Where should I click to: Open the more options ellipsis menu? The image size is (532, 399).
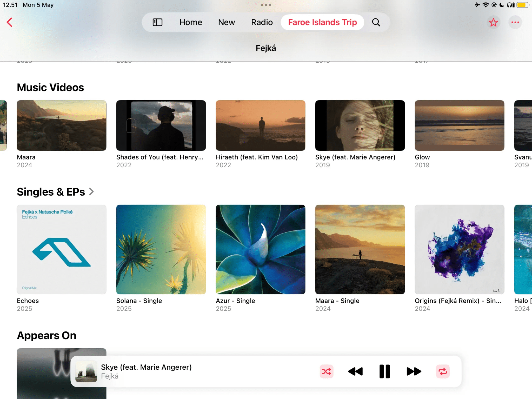click(515, 22)
